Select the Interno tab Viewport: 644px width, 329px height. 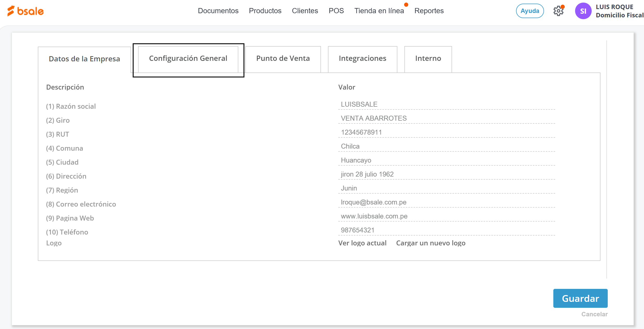click(x=428, y=59)
